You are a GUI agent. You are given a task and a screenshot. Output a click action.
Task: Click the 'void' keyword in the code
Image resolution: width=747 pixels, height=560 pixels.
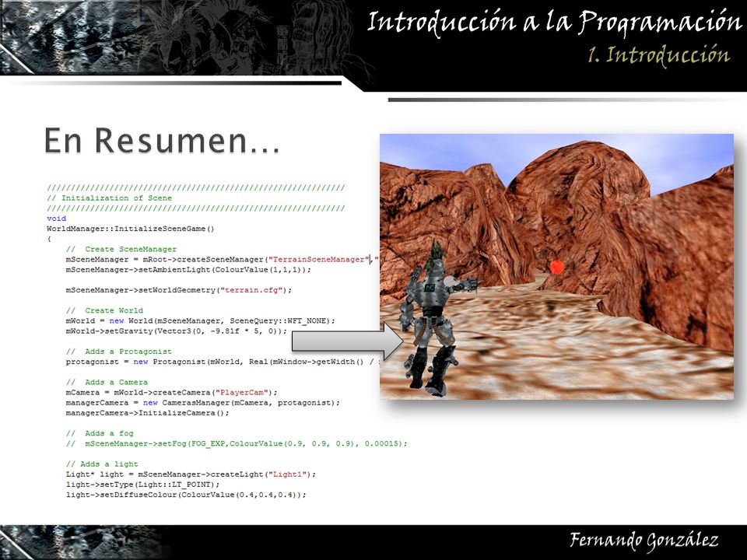click(x=56, y=219)
